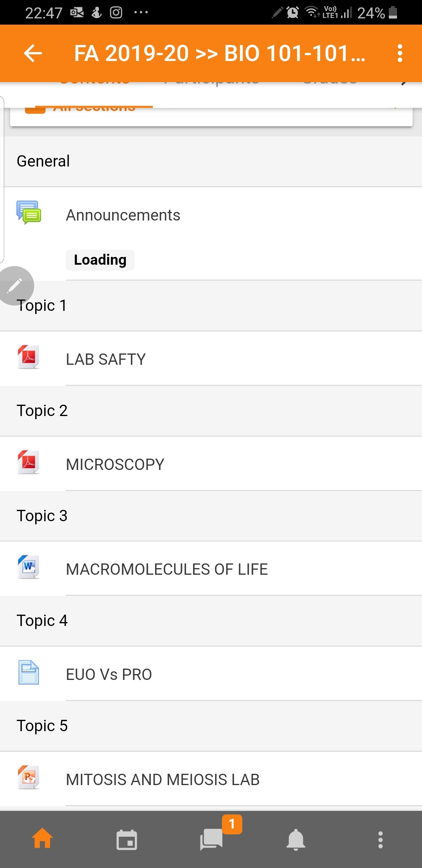Open the three-dot course options menu

click(x=400, y=53)
